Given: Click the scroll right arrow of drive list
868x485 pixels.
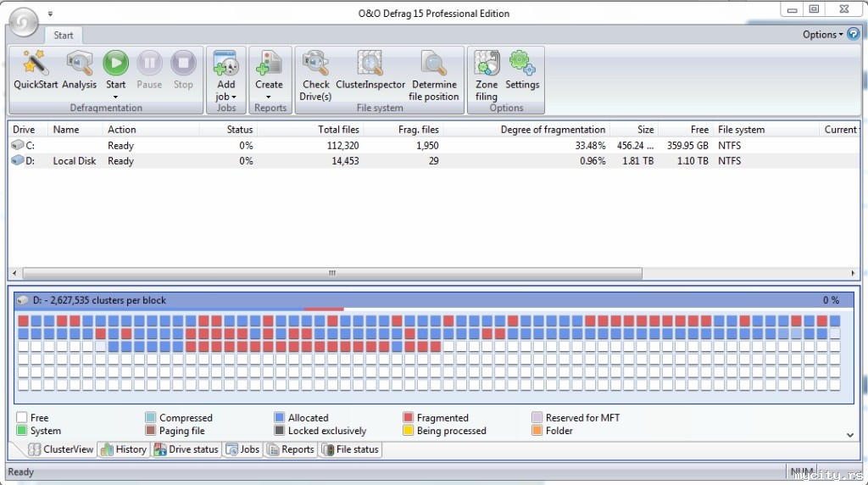Looking at the screenshot, I should coord(853,273).
